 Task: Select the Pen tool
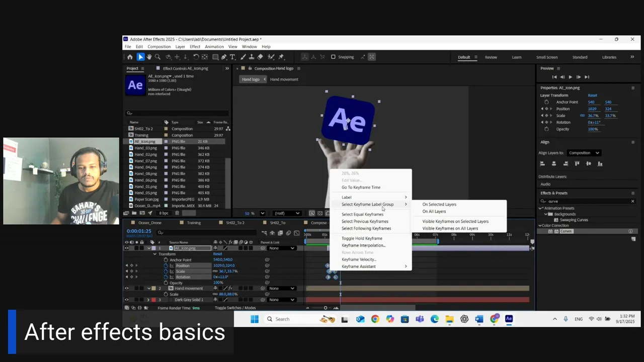click(224, 57)
